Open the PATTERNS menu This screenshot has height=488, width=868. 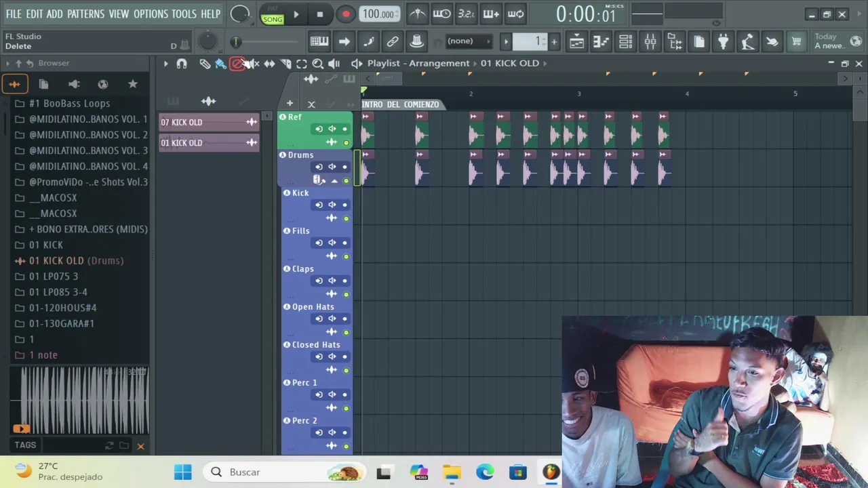[85, 14]
